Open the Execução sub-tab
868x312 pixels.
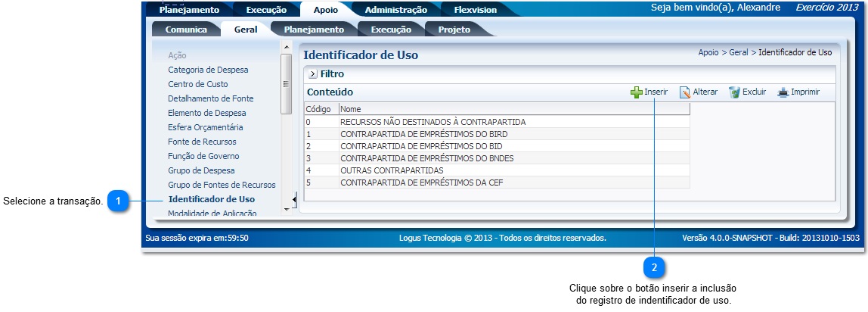[391, 30]
